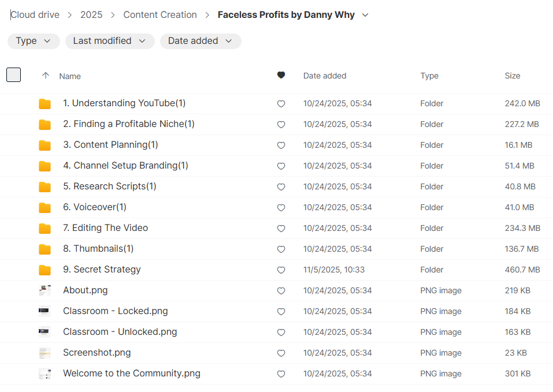Image resolution: width=553 pixels, height=392 pixels.
Task: Navigate to the 2025 breadcrumb folder
Action: click(x=91, y=15)
